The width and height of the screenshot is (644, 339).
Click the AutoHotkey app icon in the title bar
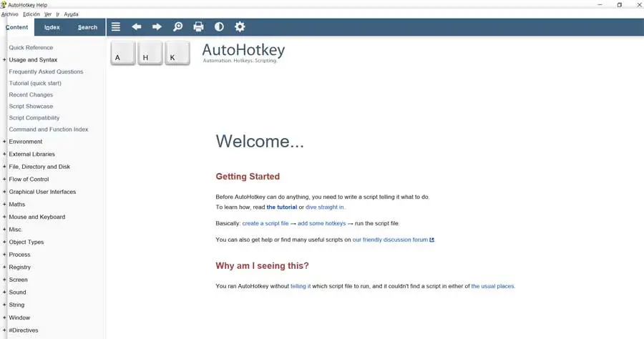[4, 4]
